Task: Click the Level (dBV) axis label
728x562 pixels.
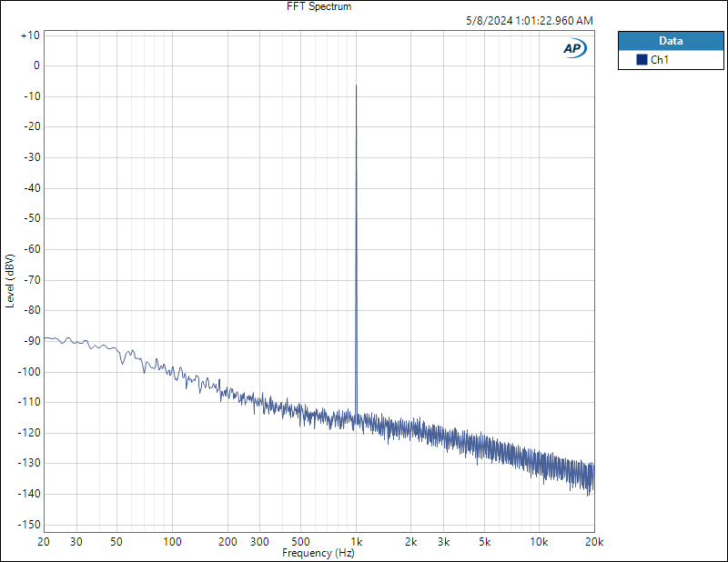Action: pyautogui.click(x=10, y=281)
